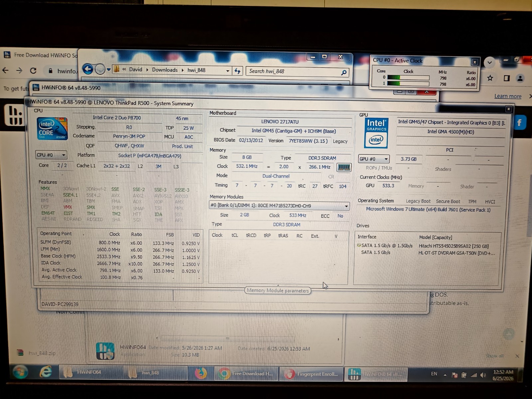The height and width of the screenshot is (399, 532).
Task: Expand the memory module bank dropdown
Action: 346,206
